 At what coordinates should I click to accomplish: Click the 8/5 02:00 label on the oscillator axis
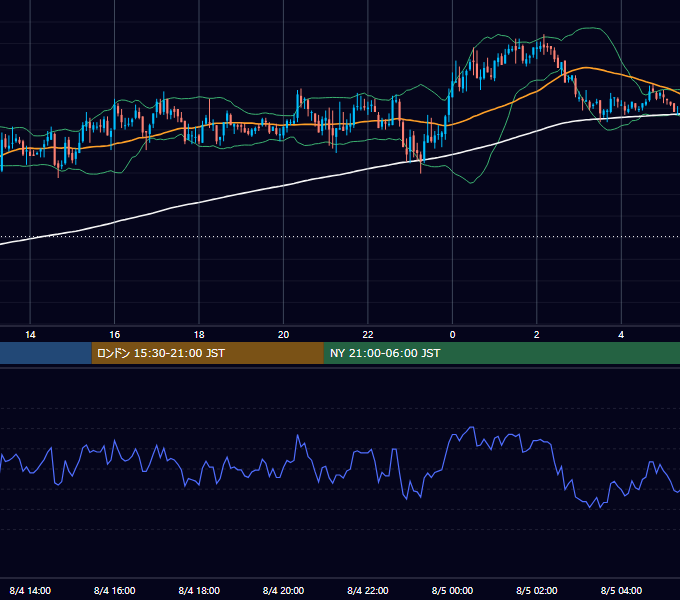pyautogui.click(x=536, y=590)
